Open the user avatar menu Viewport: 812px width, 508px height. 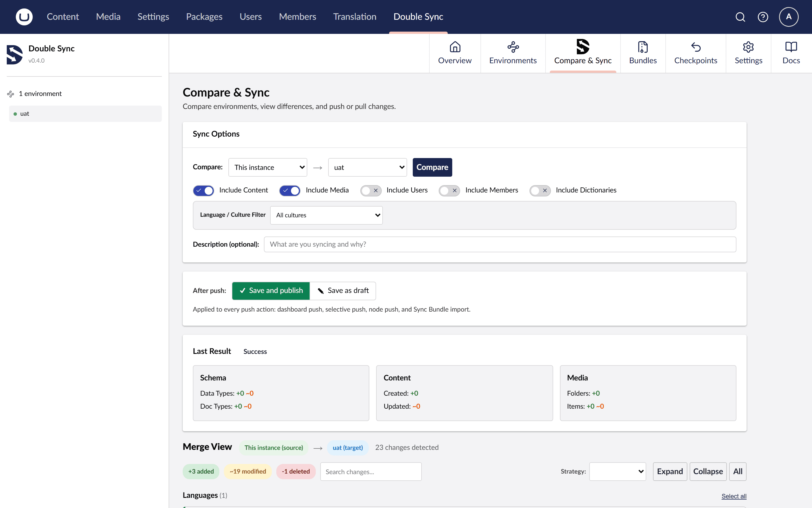789,17
